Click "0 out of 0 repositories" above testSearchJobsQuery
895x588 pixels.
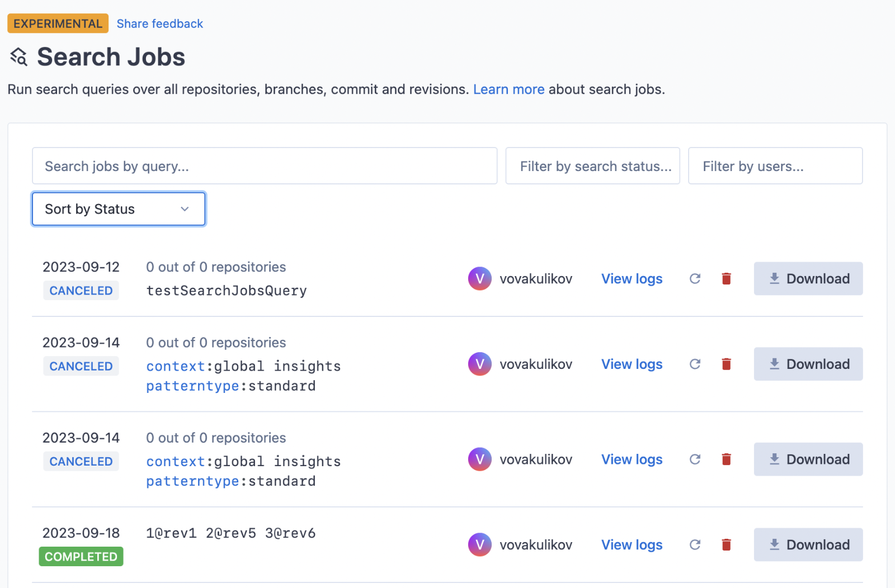216,267
